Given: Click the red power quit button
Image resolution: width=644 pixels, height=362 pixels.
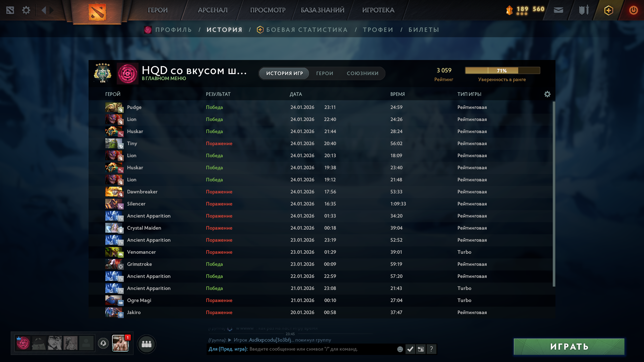Looking at the screenshot, I should pyautogui.click(x=633, y=10).
